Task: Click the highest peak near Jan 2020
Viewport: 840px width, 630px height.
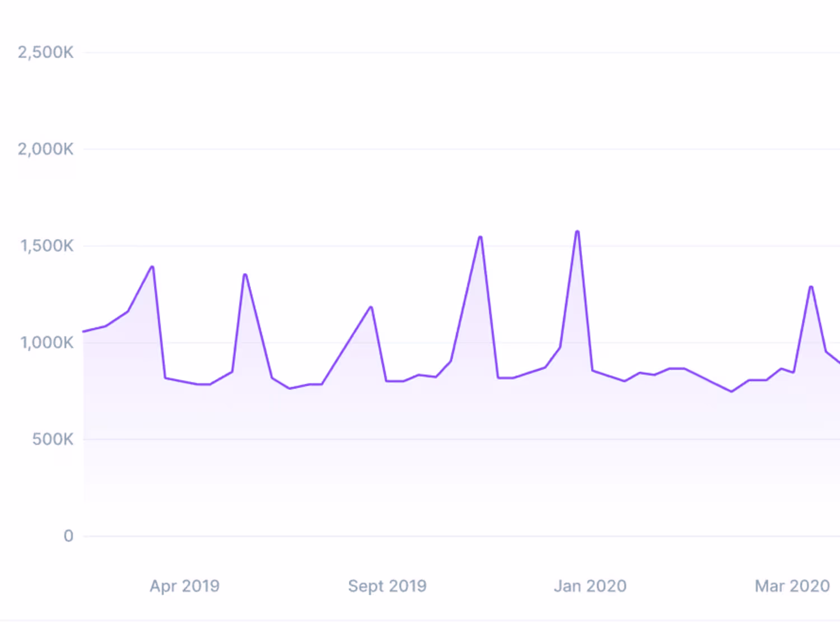Action: 577,232
